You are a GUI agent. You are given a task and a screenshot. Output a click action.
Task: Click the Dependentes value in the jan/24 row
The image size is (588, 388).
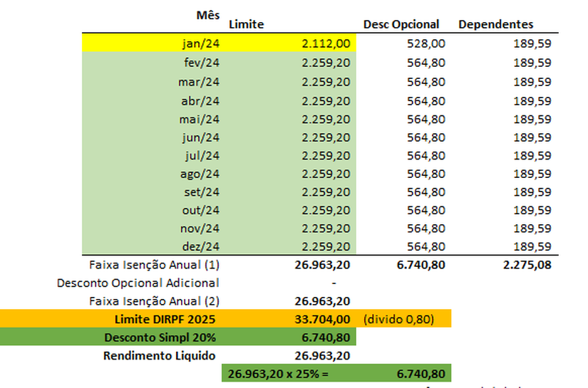(x=532, y=43)
